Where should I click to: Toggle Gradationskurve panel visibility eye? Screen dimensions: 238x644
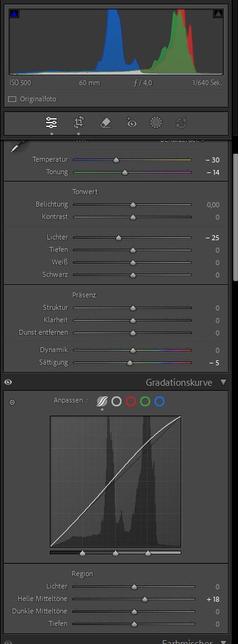click(8, 383)
